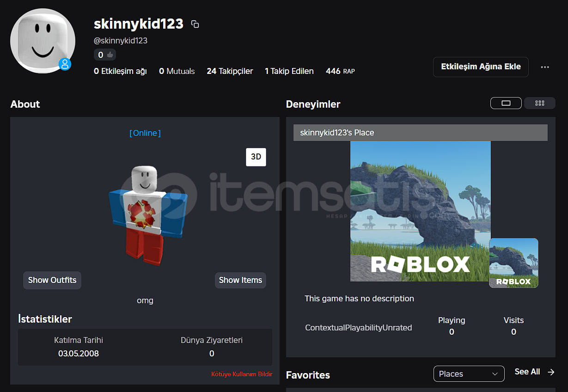Copy the skinnykid123 username
The width and height of the screenshot is (568, 392).
click(x=195, y=24)
